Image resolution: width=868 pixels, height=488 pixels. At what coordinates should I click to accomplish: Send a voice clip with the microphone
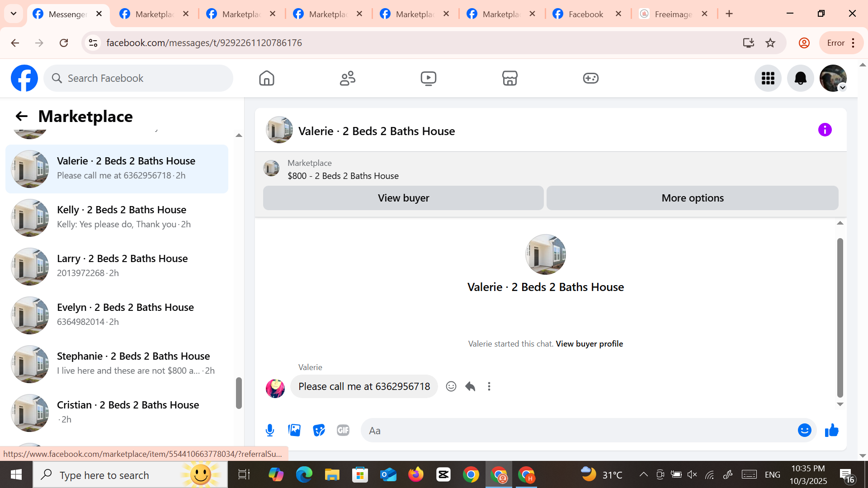pos(270,431)
